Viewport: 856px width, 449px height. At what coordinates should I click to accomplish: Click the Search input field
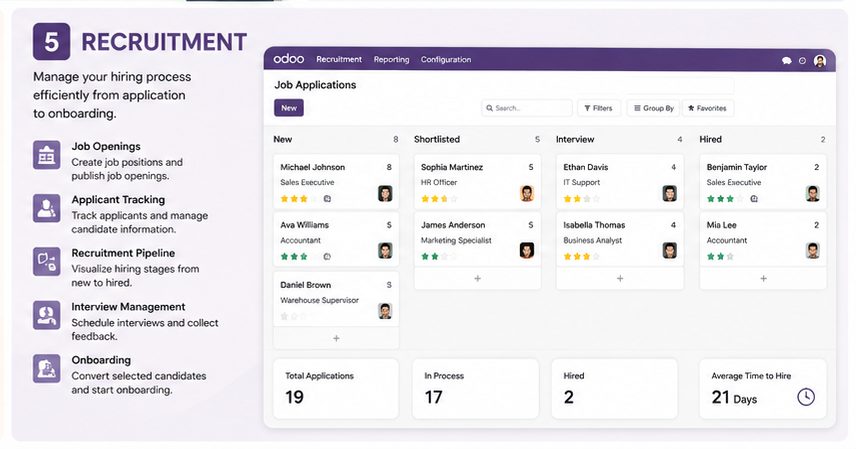[x=527, y=108]
